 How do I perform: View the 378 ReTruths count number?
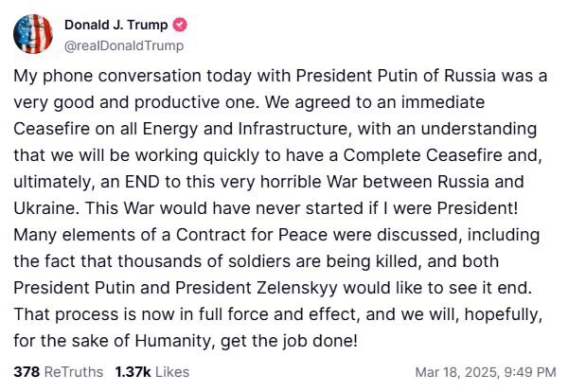tap(27, 372)
